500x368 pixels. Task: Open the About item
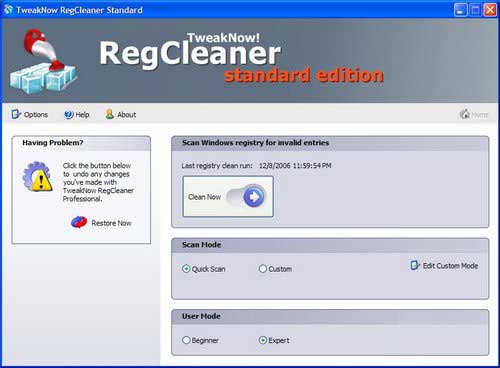coord(121,115)
